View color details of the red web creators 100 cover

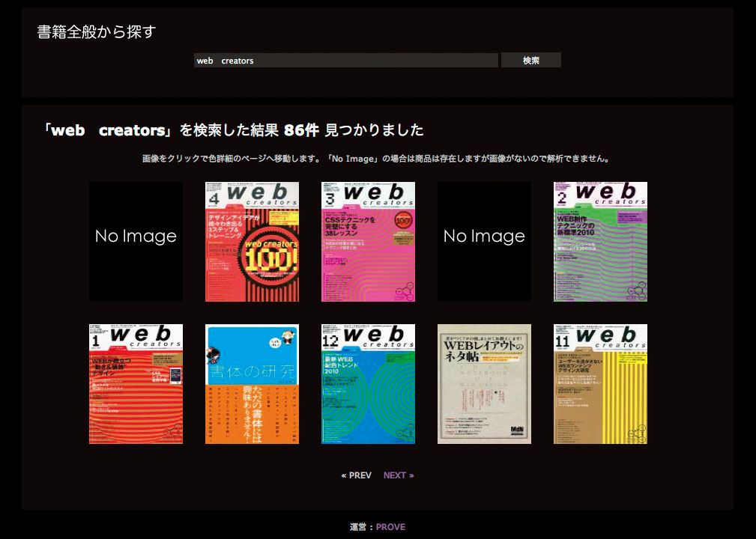click(252, 241)
